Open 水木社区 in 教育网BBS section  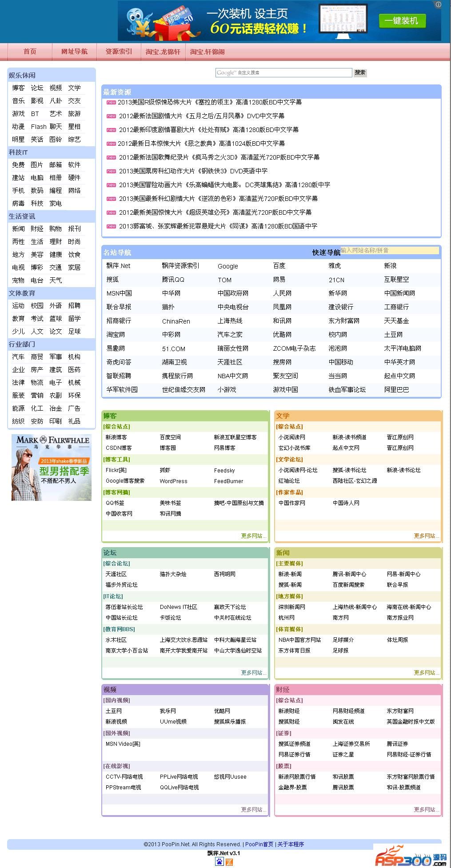(x=116, y=640)
